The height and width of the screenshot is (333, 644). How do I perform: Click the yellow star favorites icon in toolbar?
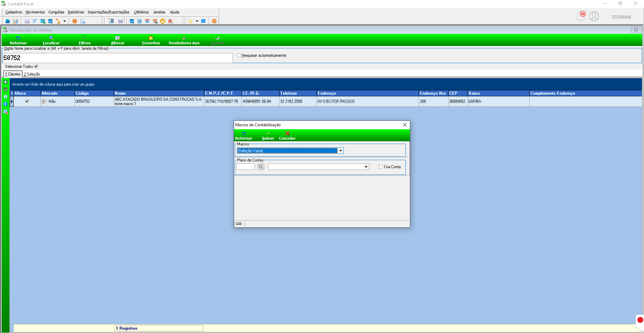pyautogui.click(x=191, y=21)
